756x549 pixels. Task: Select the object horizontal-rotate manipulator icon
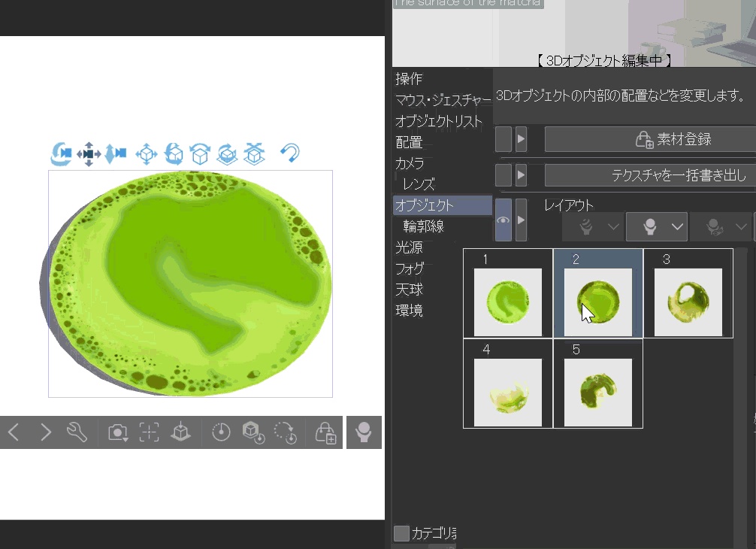(x=200, y=154)
